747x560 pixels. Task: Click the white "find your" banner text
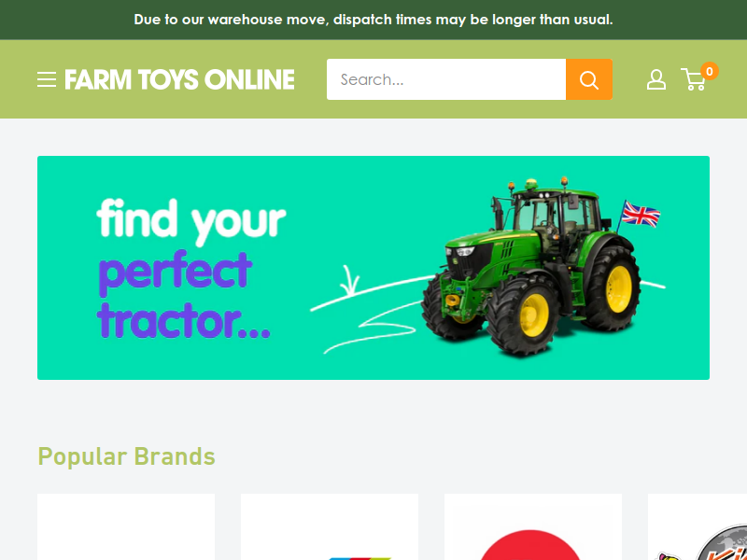pyautogui.click(x=191, y=220)
